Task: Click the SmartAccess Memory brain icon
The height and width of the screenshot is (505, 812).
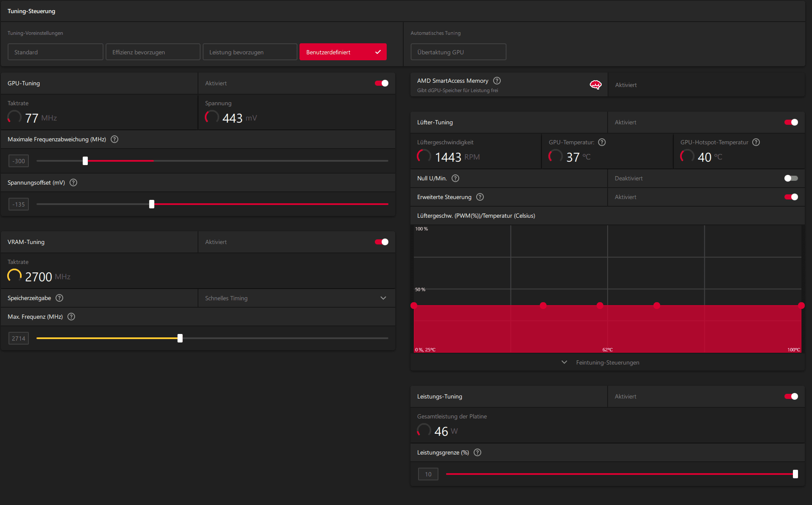Action: click(x=596, y=85)
